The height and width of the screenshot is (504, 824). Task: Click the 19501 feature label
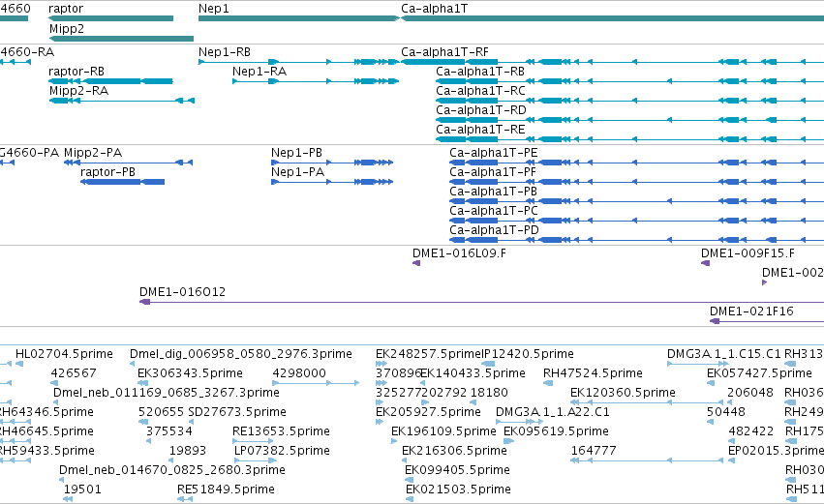point(82,489)
